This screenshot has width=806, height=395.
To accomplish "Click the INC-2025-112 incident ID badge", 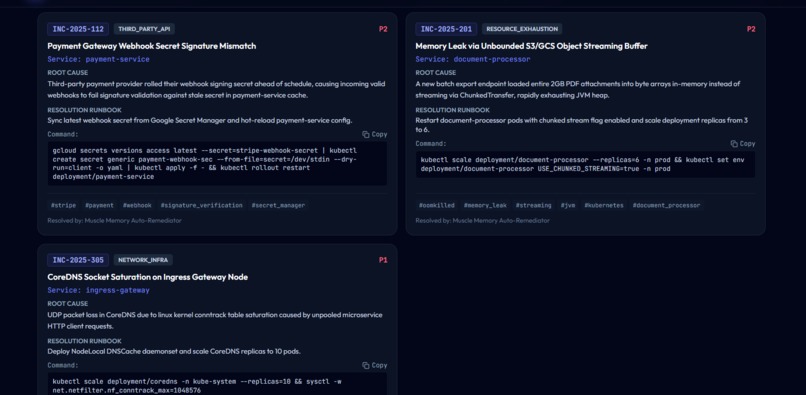I will point(78,29).
